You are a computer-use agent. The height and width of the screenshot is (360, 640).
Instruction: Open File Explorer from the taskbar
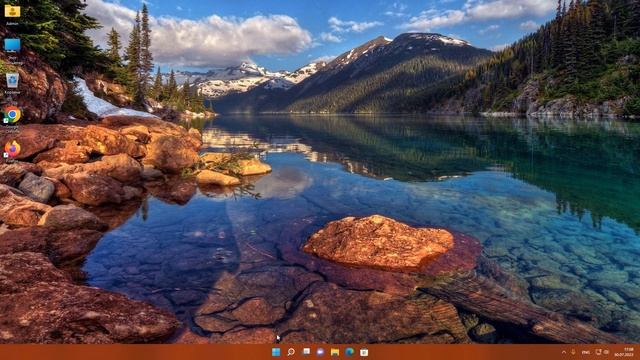coord(335,352)
